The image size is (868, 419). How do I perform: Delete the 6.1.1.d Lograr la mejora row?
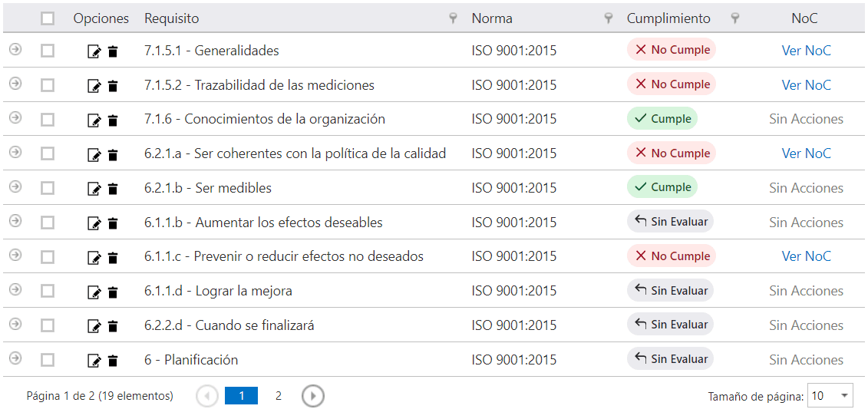113,292
